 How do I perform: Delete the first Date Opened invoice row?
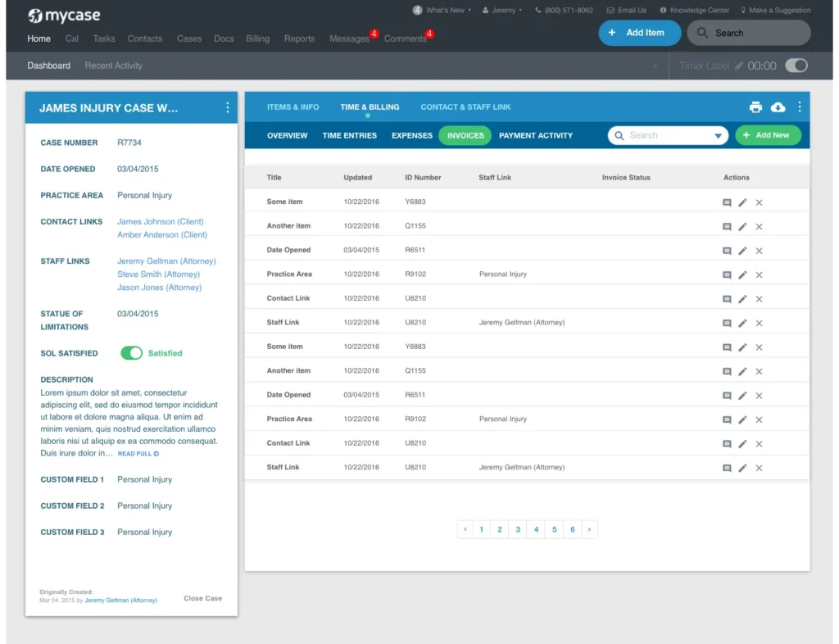tap(759, 251)
